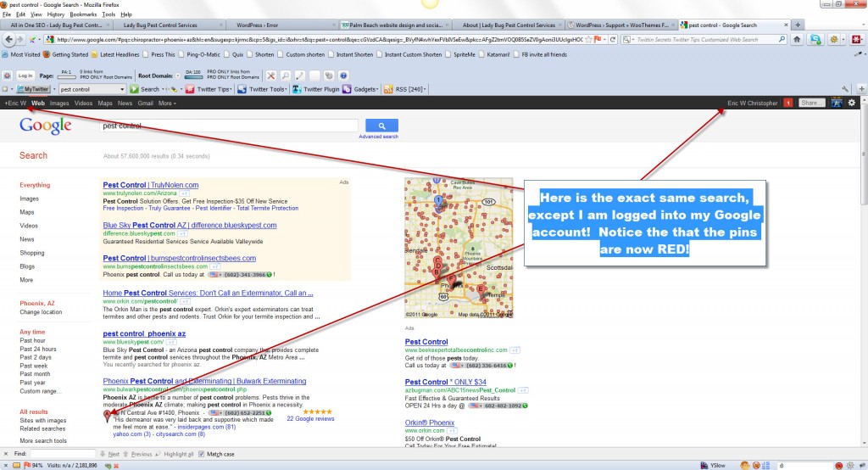Open the History menu
Image resolution: width=868 pixels, height=470 pixels.
click(x=55, y=14)
